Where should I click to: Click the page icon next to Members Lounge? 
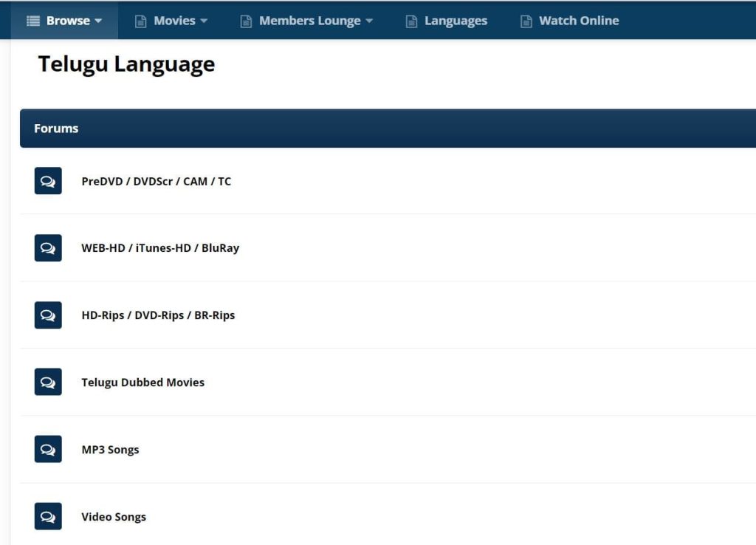click(x=246, y=21)
